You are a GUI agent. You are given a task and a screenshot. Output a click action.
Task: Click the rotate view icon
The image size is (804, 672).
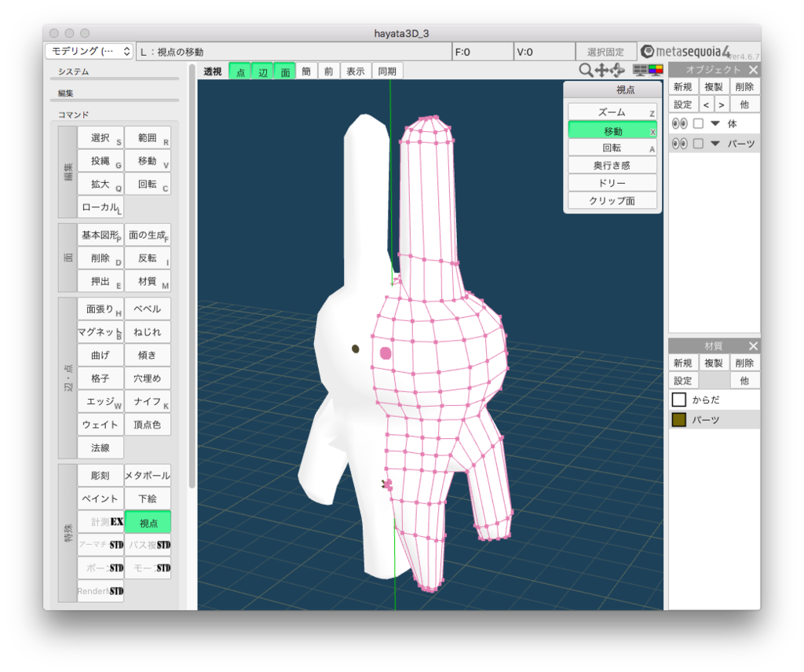[x=617, y=70]
